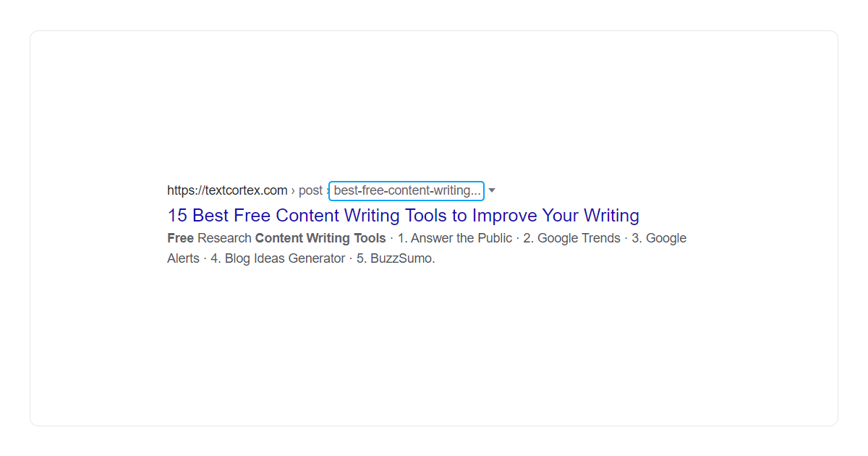Viewport: 868px width, 456px height.
Task: Click "BuzzSumo" at the snippet end
Action: [x=401, y=258]
